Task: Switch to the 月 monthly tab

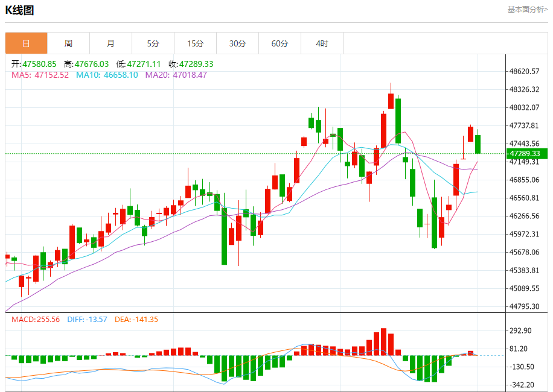Action: point(110,43)
